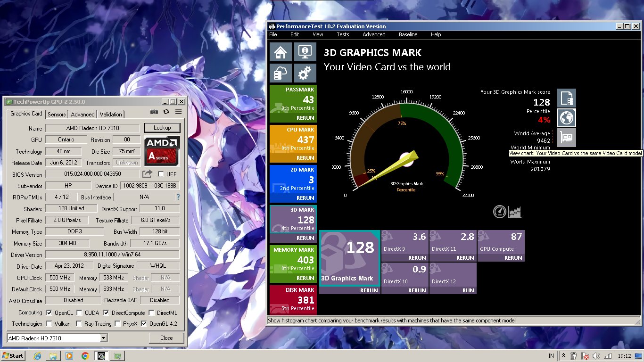
Task: Toggle the UEFI checkbox
Action: (x=161, y=174)
